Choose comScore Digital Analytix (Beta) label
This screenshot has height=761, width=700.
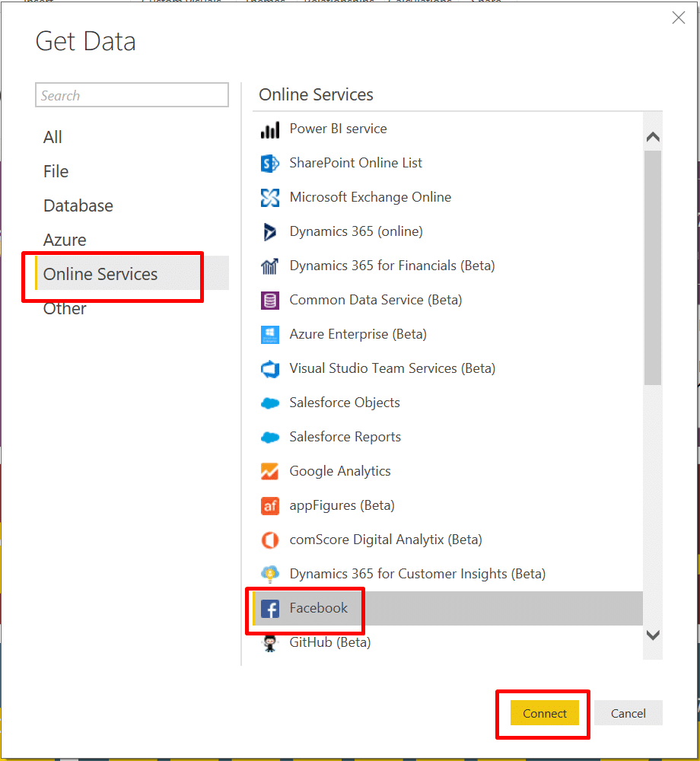[x=386, y=540]
